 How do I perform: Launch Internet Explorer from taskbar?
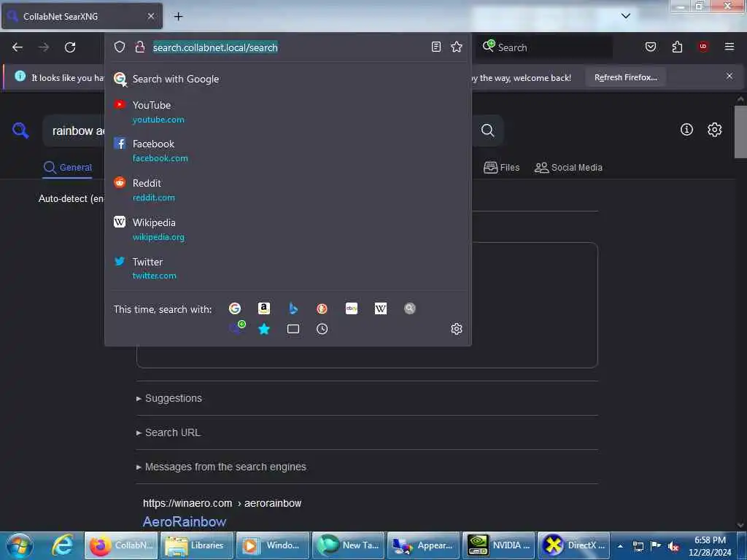[x=63, y=545]
